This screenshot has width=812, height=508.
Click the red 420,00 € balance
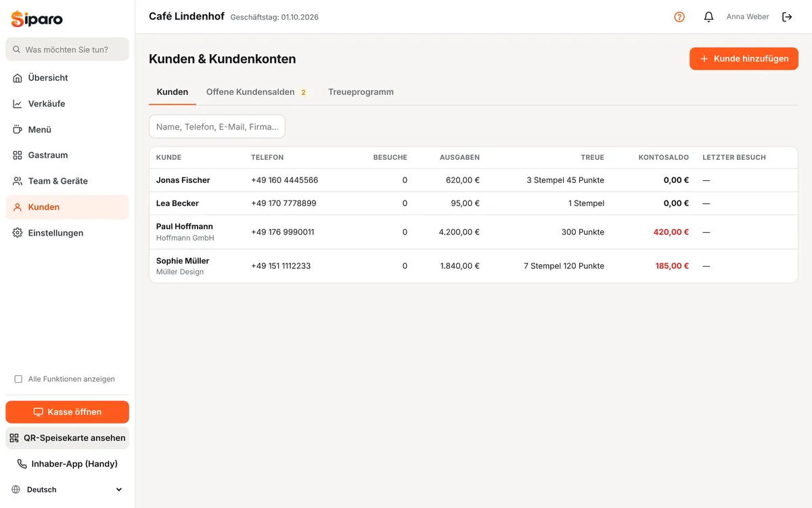click(x=671, y=232)
